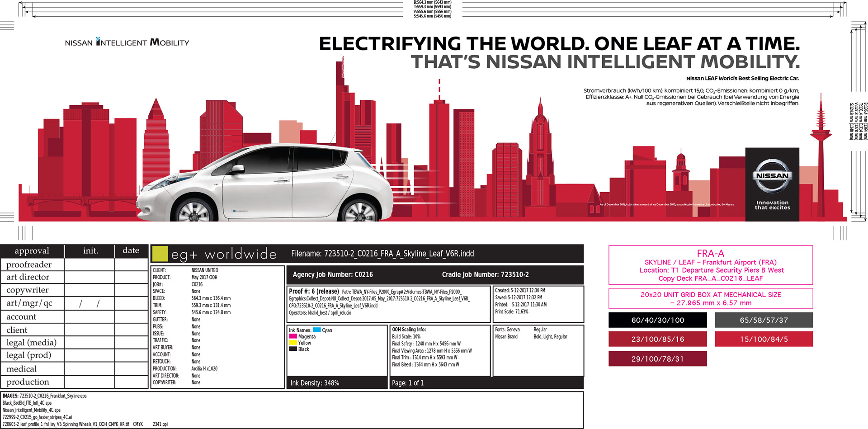Click 'Final Bleed : 1364 mm H x 5643 mm W'
The image size is (868, 429).
pyautogui.click(x=425, y=364)
